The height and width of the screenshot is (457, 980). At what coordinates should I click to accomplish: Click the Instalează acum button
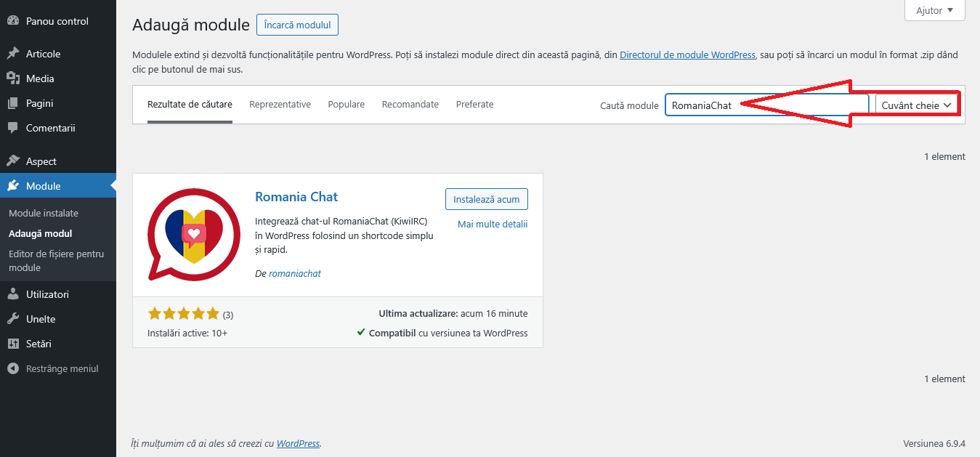[x=487, y=199]
